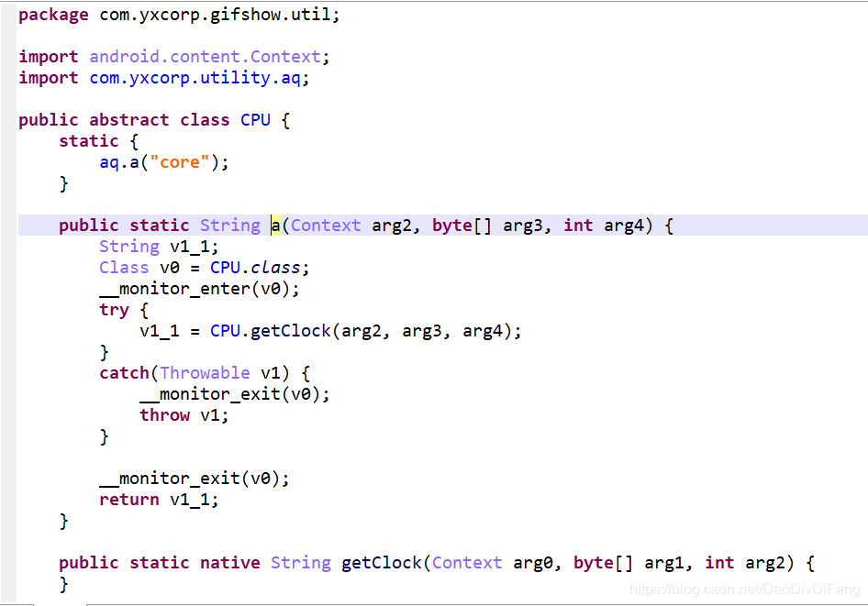Viewport: 868px width, 606px height.
Task: Click the "core" string literal
Action: pos(179,162)
